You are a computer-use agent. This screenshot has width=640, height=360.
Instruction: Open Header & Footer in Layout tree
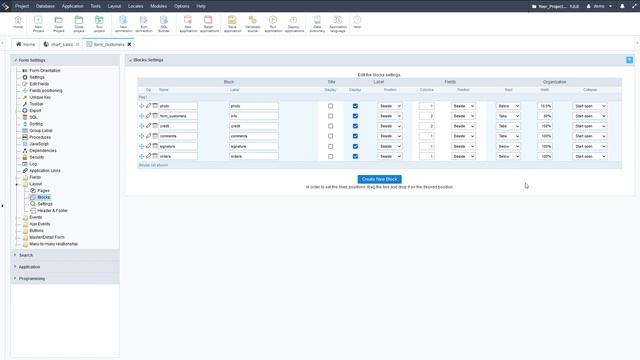[x=52, y=211]
